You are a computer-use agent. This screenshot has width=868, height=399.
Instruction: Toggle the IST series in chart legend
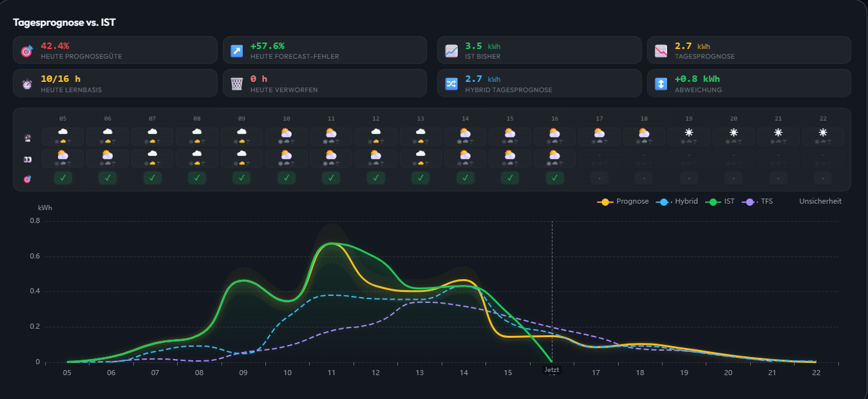[x=720, y=202]
